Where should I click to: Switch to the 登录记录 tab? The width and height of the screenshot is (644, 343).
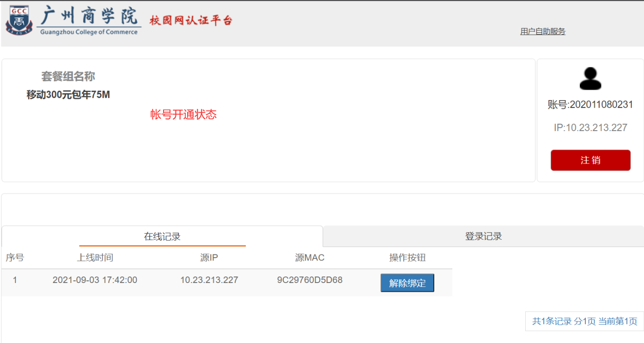pyautogui.click(x=483, y=237)
